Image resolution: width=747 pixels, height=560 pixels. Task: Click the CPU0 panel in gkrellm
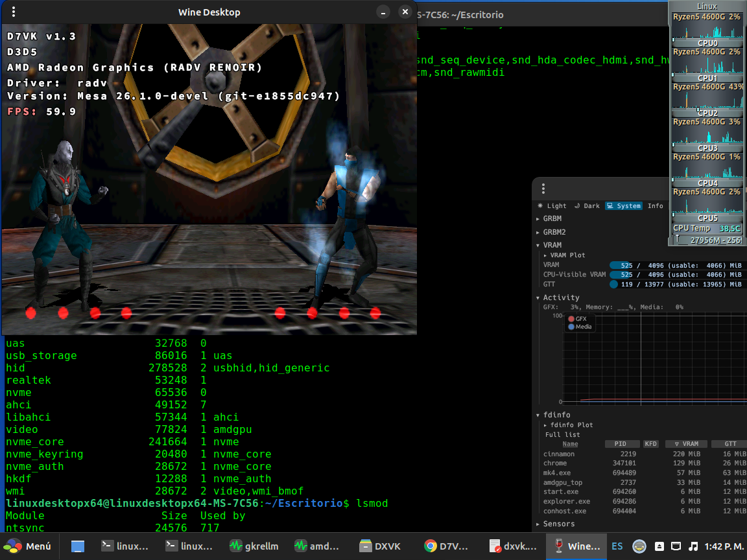coord(707,30)
